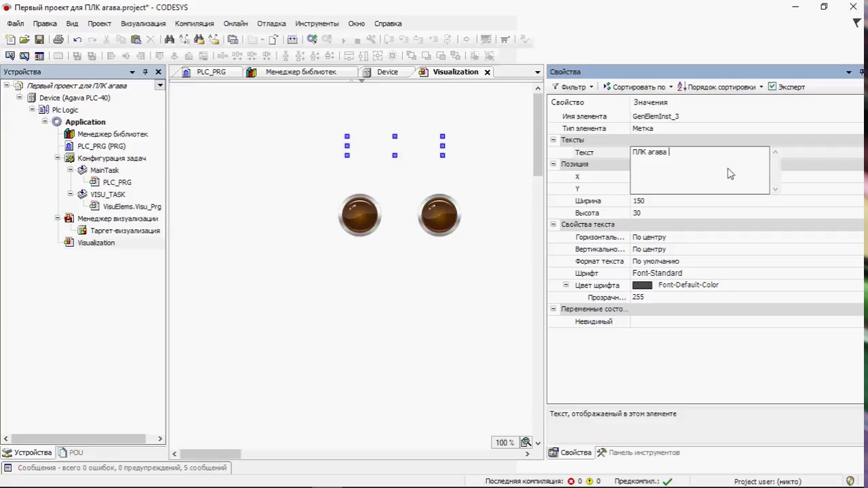Click the element list table icon
The image size is (868, 488).
point(39,56)
